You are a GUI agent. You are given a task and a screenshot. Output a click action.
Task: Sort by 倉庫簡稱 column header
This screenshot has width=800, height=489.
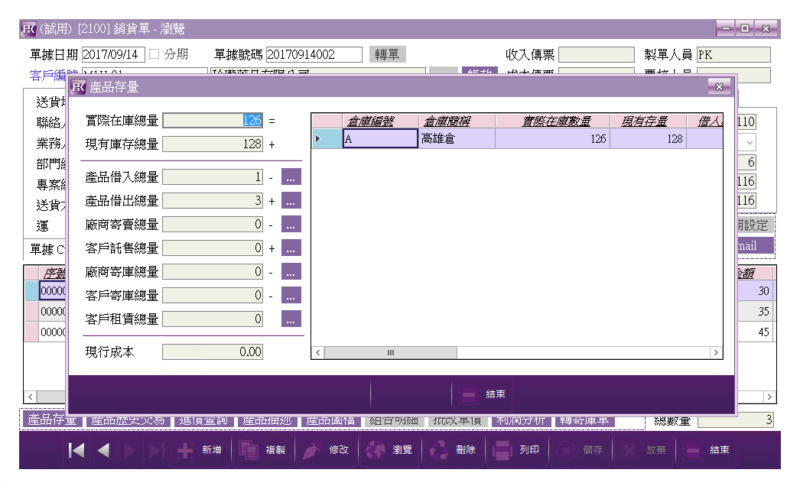(x=457, y=121)
